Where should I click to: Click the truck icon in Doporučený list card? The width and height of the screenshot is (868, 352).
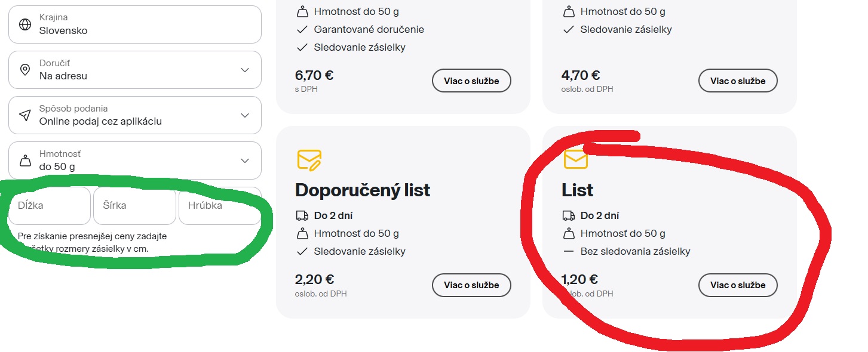tap(302, 215)
